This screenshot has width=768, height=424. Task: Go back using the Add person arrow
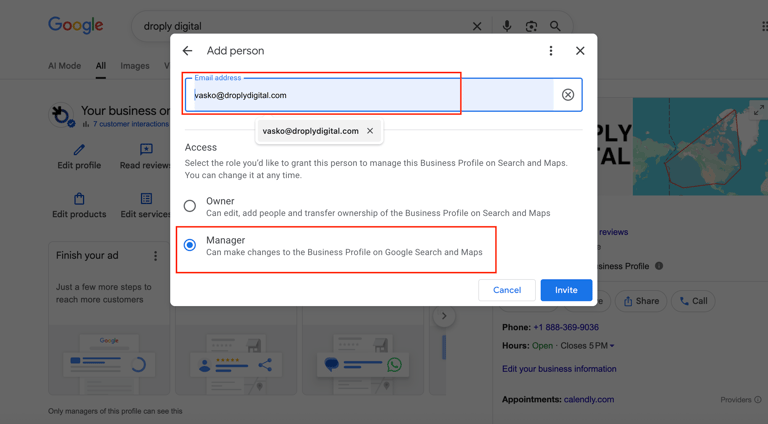(187, 51)
